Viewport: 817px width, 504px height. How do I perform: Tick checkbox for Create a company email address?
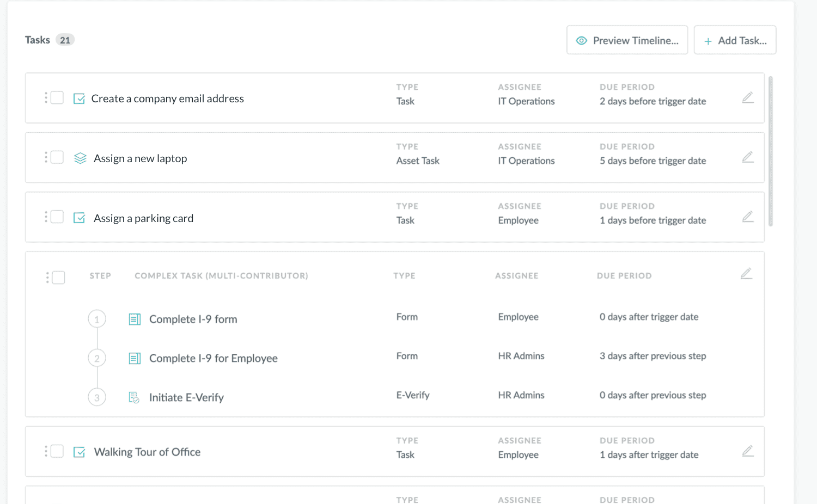point(57,98)
